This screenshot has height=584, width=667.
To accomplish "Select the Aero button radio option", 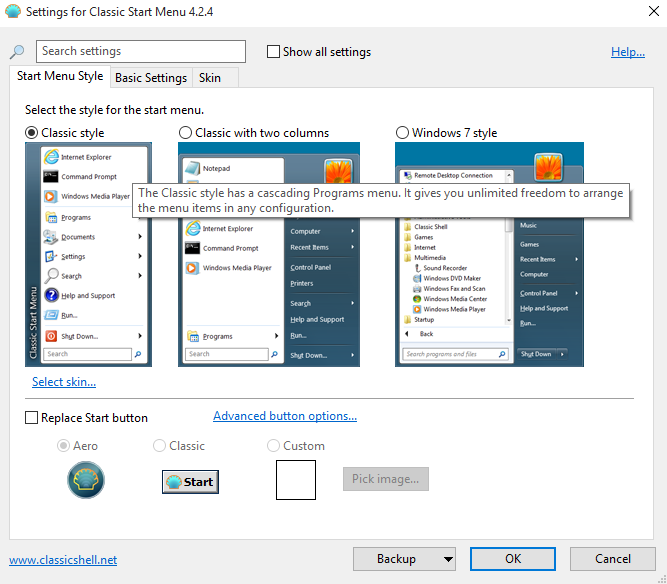I will [x=63, y=445].
